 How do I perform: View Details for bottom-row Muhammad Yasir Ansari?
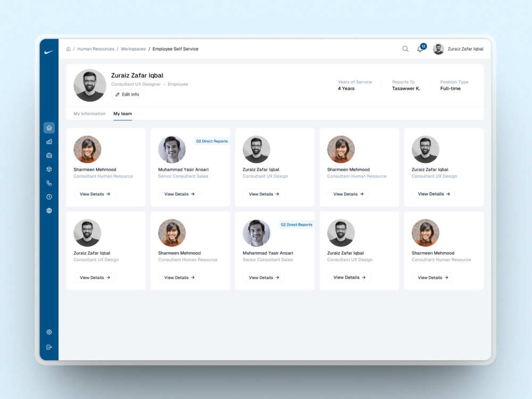click(x=264, y=278)
